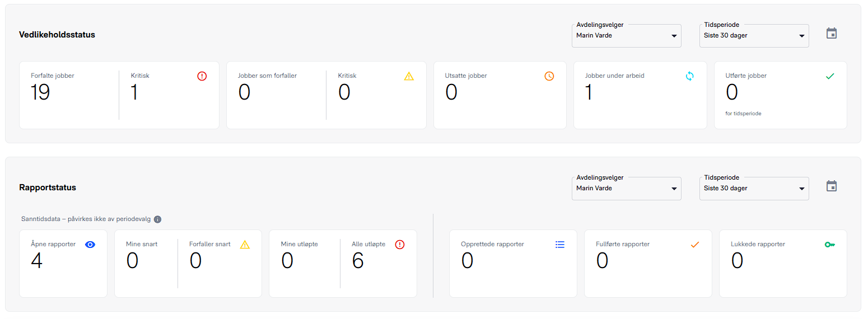Click the orange checkmark on Fullførte rapporter
This screenshot has width=868, height=319.
pos(695,245)
